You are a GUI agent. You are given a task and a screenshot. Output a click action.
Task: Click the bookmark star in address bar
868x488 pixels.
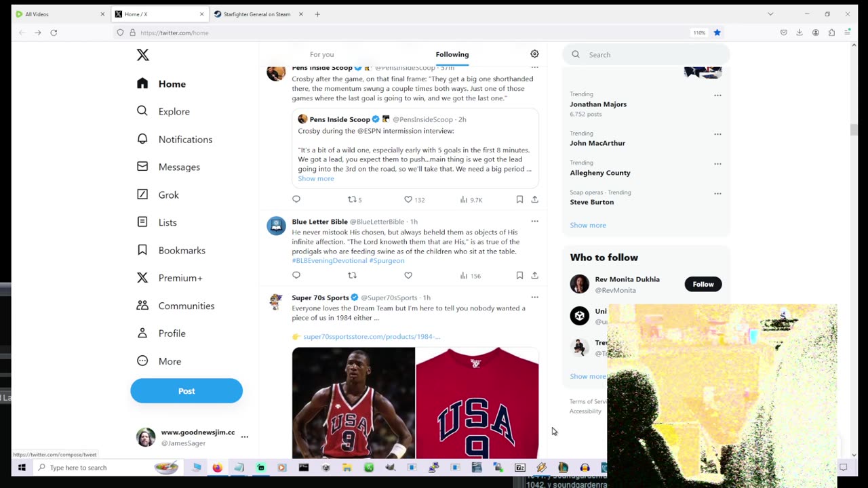717,33
